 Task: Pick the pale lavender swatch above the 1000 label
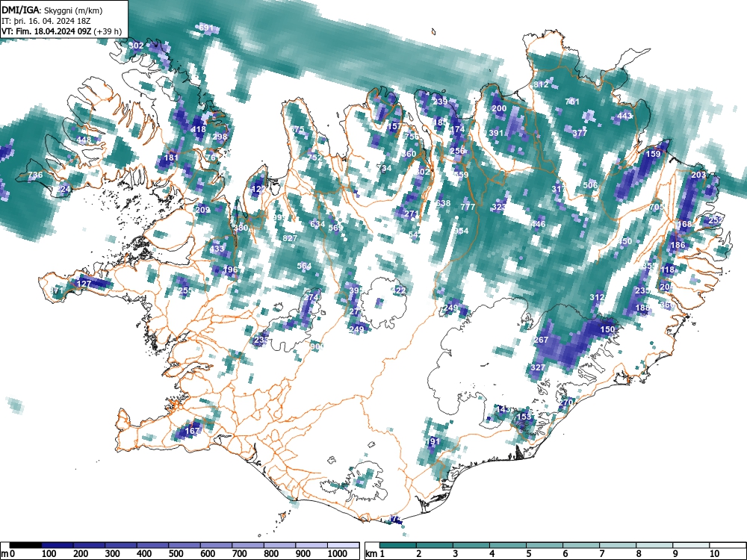[343, 545]
